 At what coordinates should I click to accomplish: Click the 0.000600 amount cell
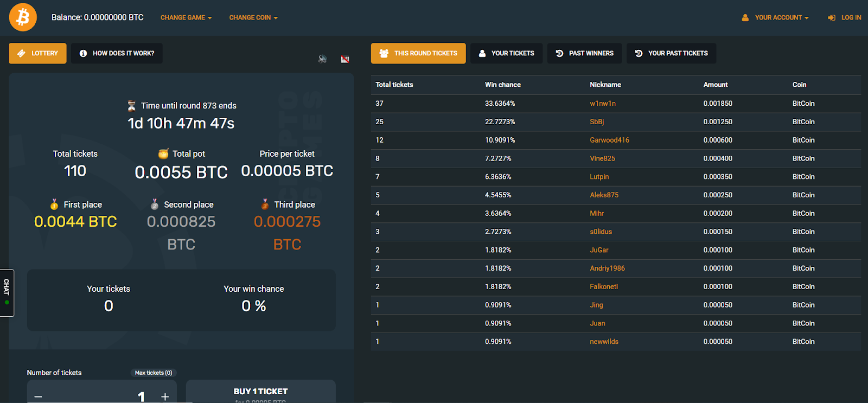718,140
